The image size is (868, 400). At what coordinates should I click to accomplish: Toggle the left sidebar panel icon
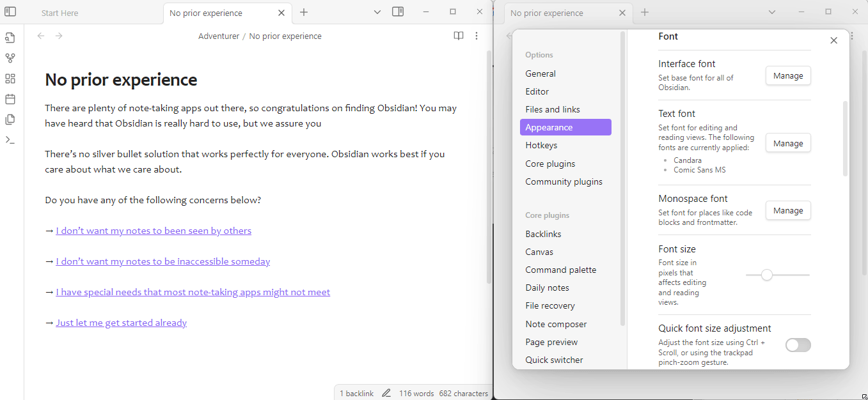10,12
